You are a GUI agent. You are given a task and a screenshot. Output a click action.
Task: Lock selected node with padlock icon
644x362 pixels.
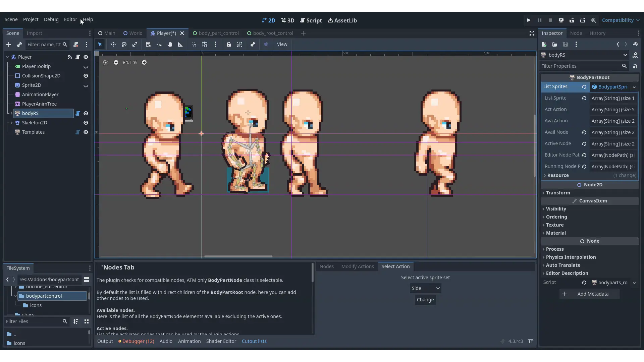[229, 44]
